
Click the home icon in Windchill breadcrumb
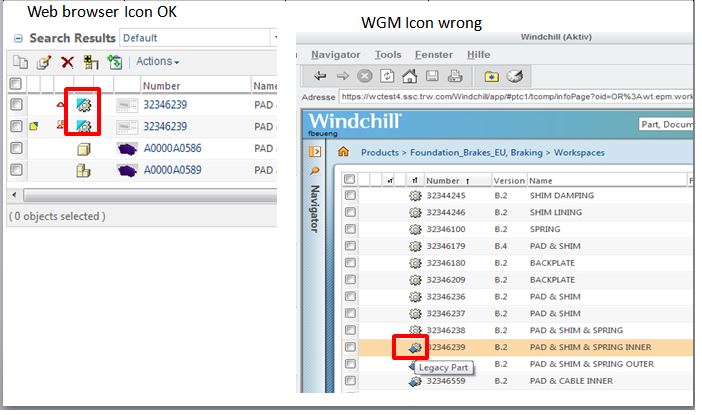point(343,152)
